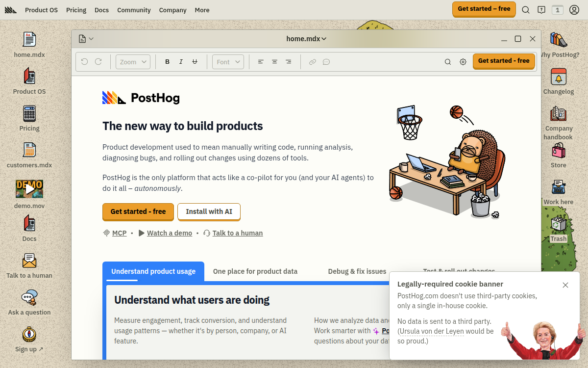Open the Company handbook icon
588x368 pixels.
tap(558, 123)
